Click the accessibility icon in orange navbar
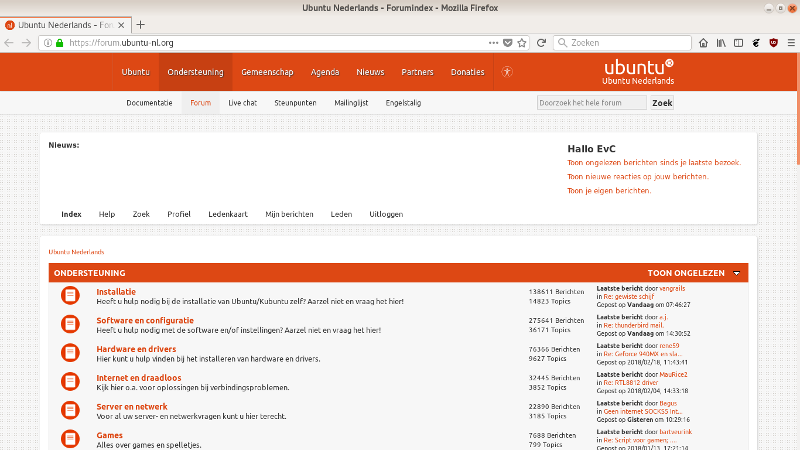The height and width of the screenshot is (450, 800). point(507,72)
